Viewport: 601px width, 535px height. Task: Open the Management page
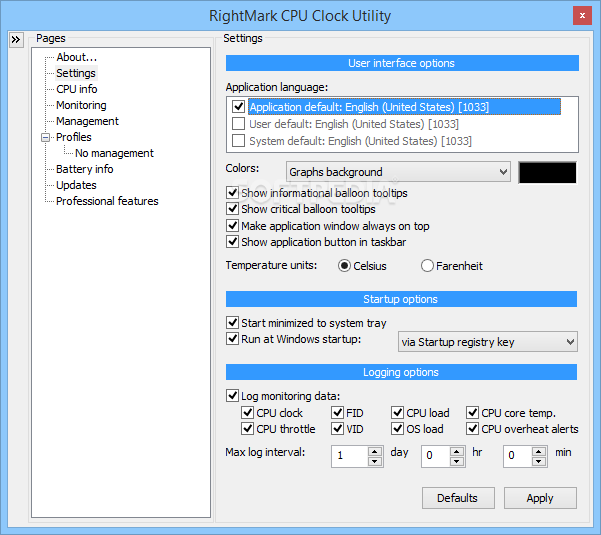point(87,121)
